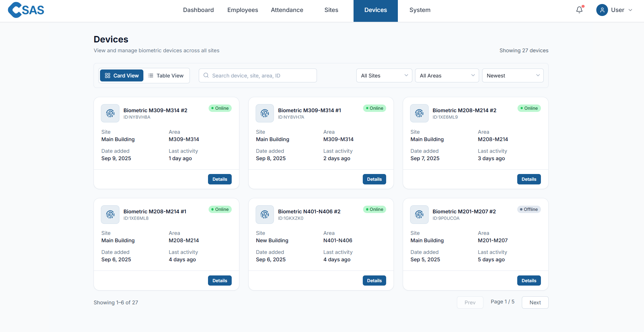Open the Newest sort dropdown
This screenshot has width=644, height=332.
[513, 76]
